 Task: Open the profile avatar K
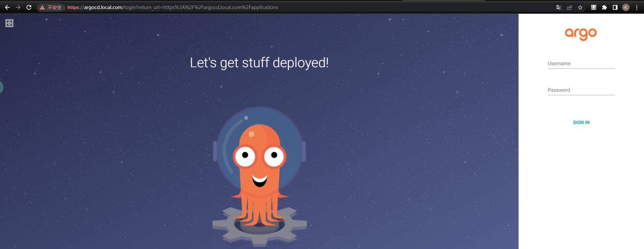click(x=626, y=7)
